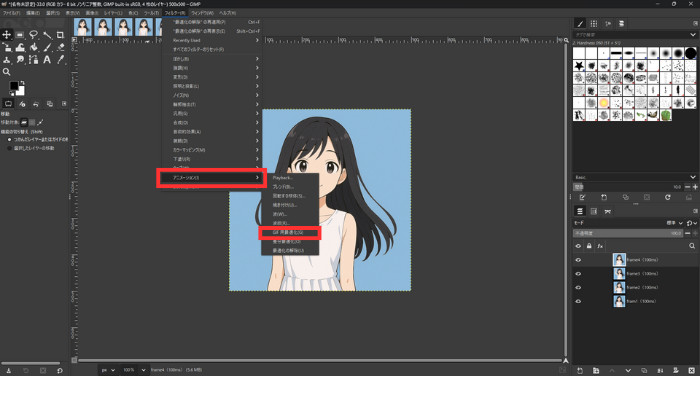
Task: Create a new layer button
Action: tap(579, 371)
